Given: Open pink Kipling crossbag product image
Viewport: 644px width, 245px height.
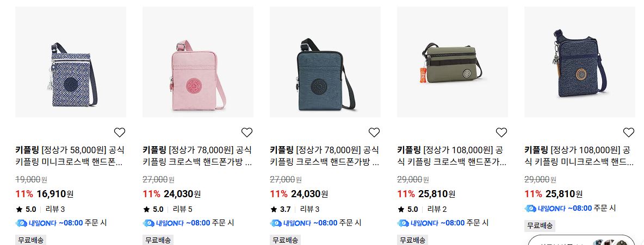Looking at the screenshot, I should tap(198, 62).
